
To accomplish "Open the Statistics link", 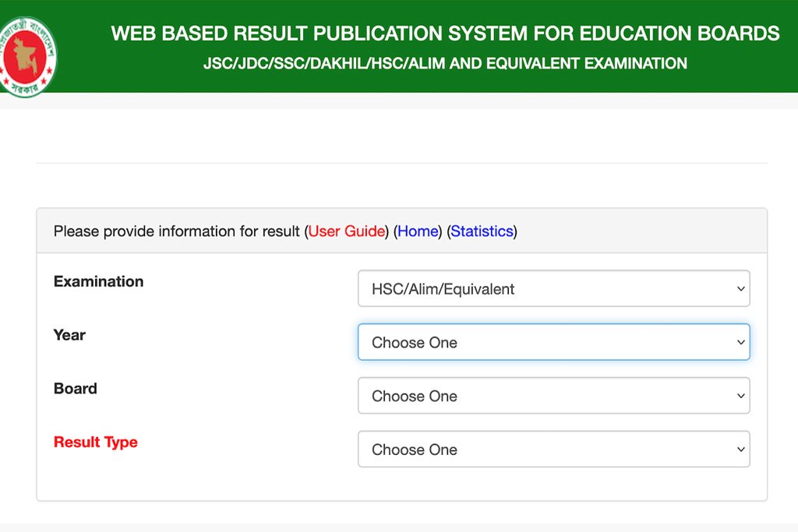I will [x=482, y=231].
